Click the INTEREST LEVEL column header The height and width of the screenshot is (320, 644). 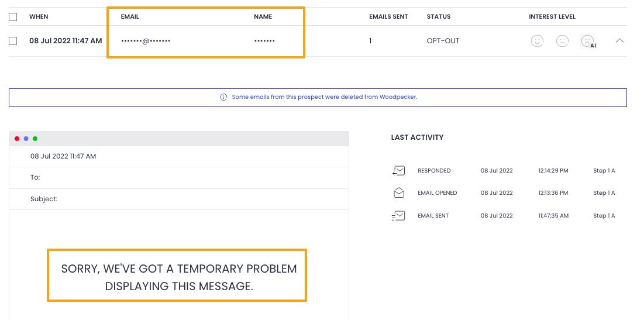click(x=552, y=17)
